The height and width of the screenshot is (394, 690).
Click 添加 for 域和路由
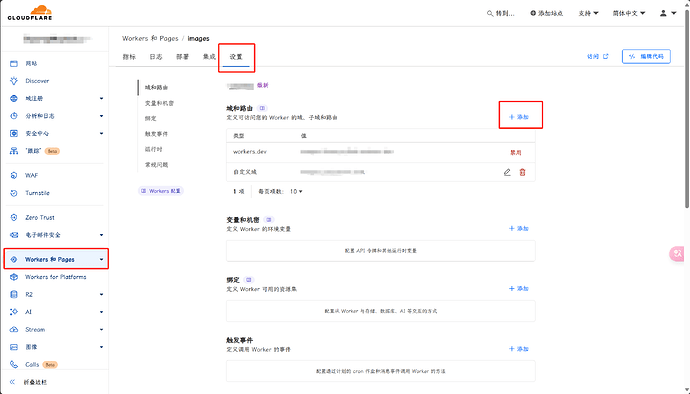click(x=519, y=117)
